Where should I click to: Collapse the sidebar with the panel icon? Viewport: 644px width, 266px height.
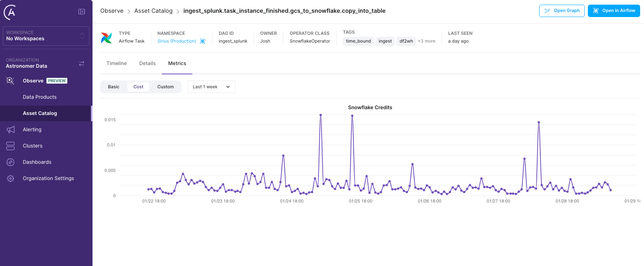click(82, 12)
